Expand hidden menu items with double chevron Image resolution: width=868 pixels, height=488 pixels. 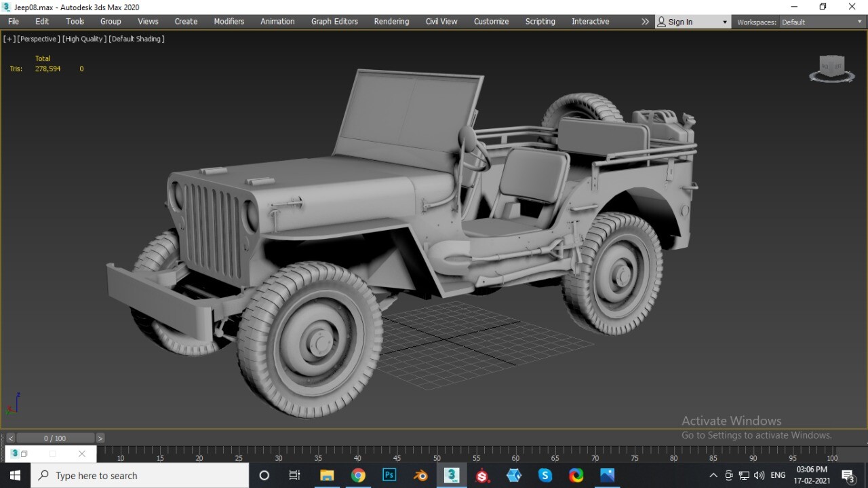[645, 22]
